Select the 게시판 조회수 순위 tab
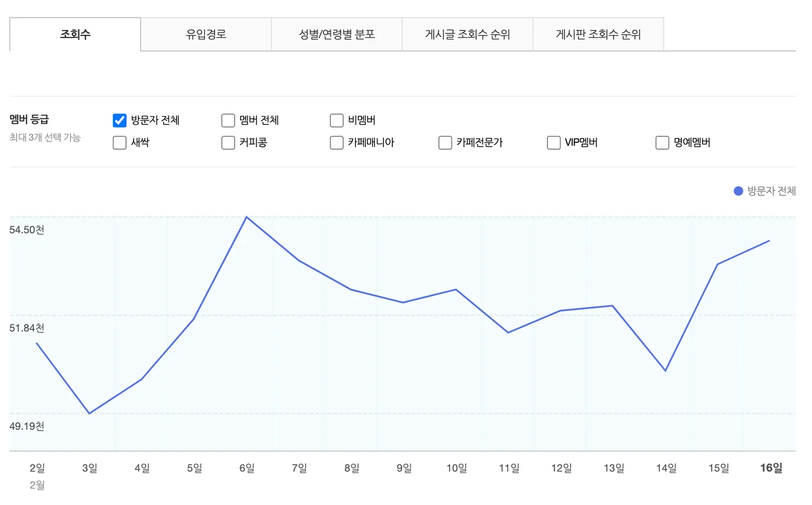Viewport: 812px width, 505px height. point(598,34)
